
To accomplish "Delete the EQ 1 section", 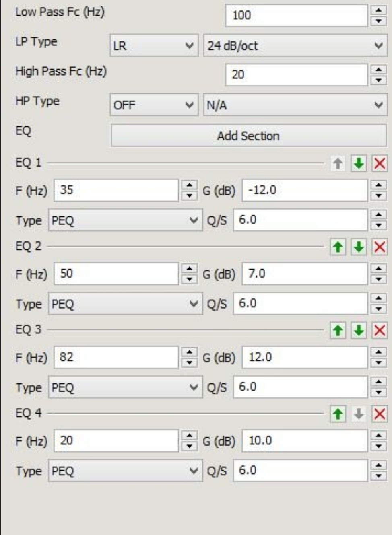I will click(x=380, y=163).
